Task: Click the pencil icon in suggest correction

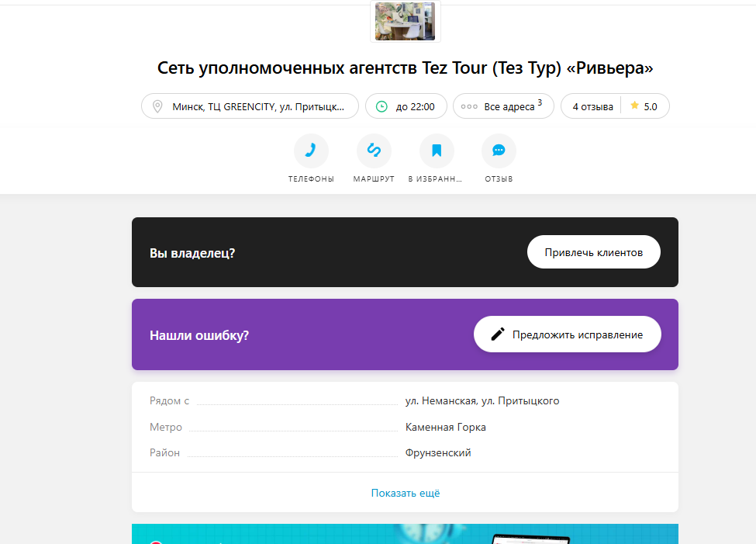Action: [498, 334]
